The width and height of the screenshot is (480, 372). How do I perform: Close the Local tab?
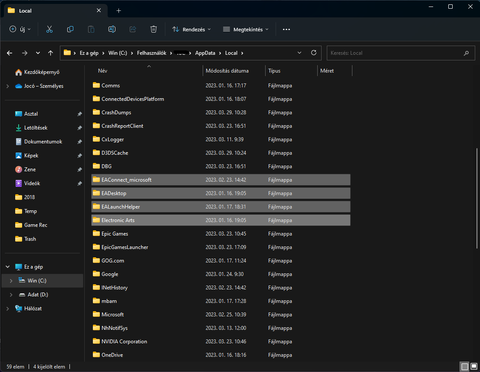pos(99,10)
